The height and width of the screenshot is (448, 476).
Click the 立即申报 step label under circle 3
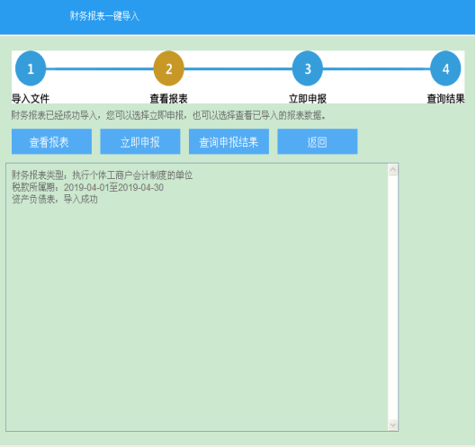coord(307,99)
